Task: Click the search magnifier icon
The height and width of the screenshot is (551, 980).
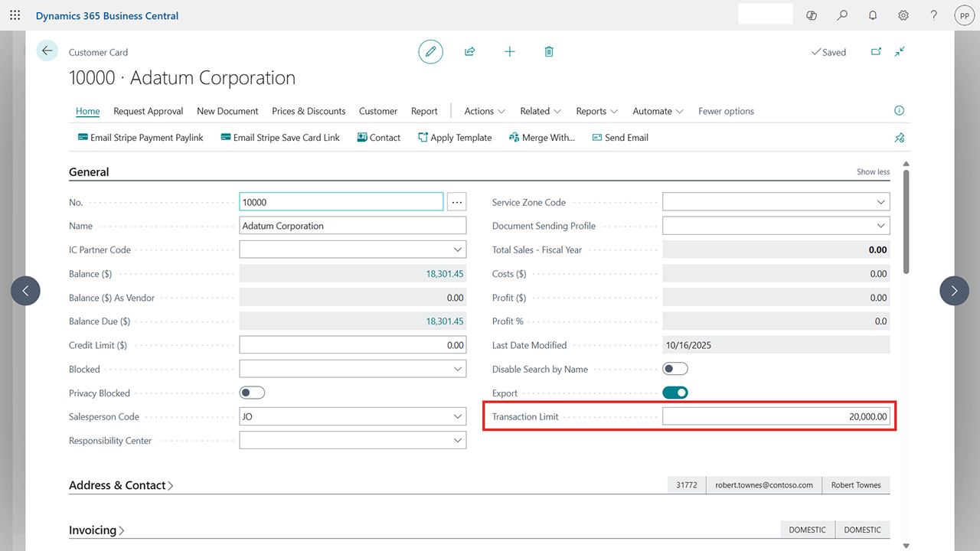Action: (x=842, y=15)
